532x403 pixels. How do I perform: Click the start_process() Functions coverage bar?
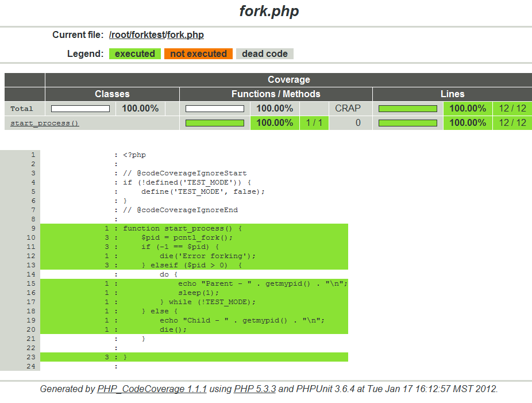click(x=214, y=123)
